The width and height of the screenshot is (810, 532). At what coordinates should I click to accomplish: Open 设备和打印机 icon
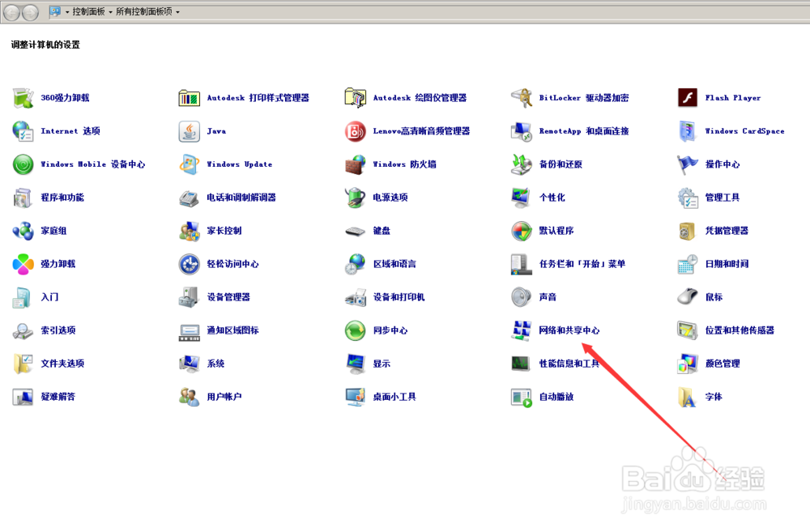click(x=356, y=297)
